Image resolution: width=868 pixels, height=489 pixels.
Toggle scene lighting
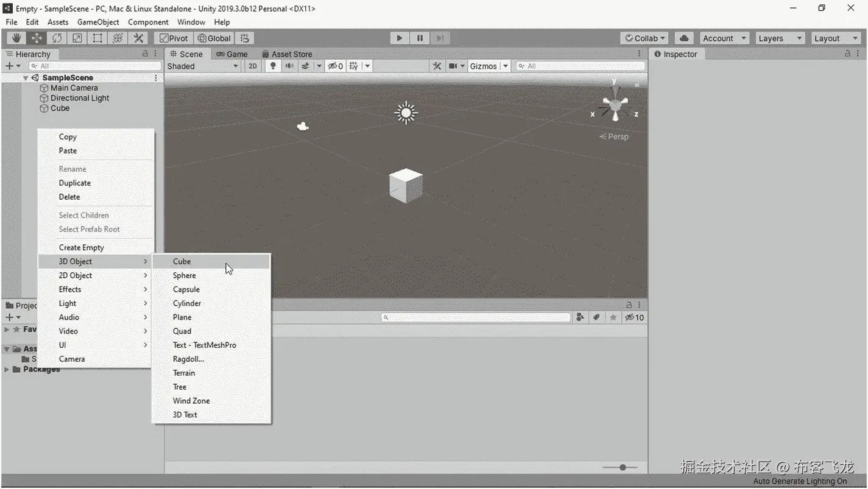(273, 66)
